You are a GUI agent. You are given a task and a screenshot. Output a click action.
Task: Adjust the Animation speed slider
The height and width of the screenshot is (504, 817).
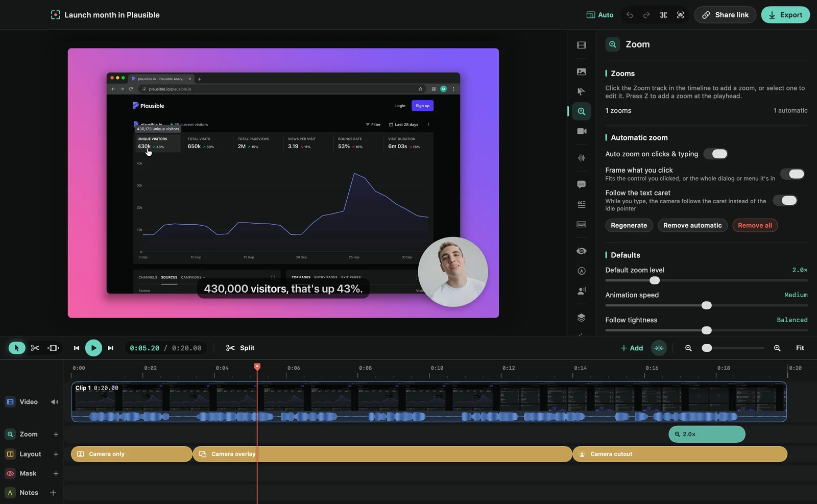coord(706,305)
